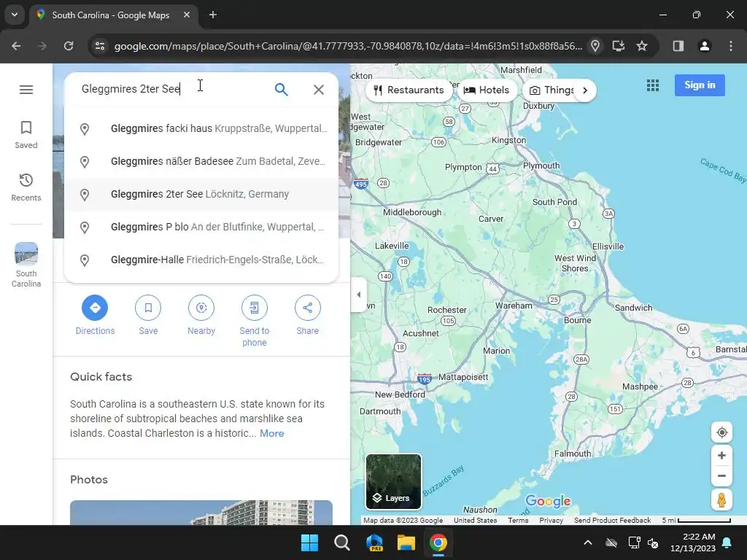
Task: Click the blue search magnifier icon
Action: [x=281, y=89]
